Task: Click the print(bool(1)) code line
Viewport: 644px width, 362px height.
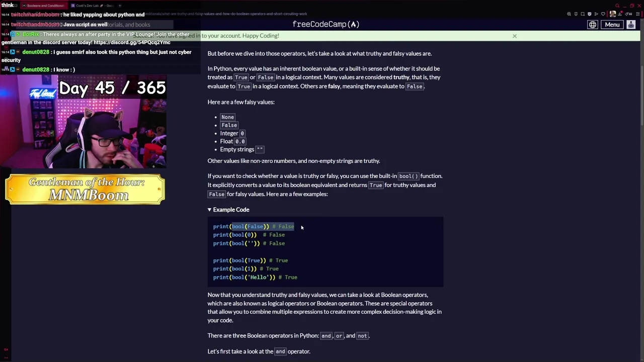Action: 246,269
